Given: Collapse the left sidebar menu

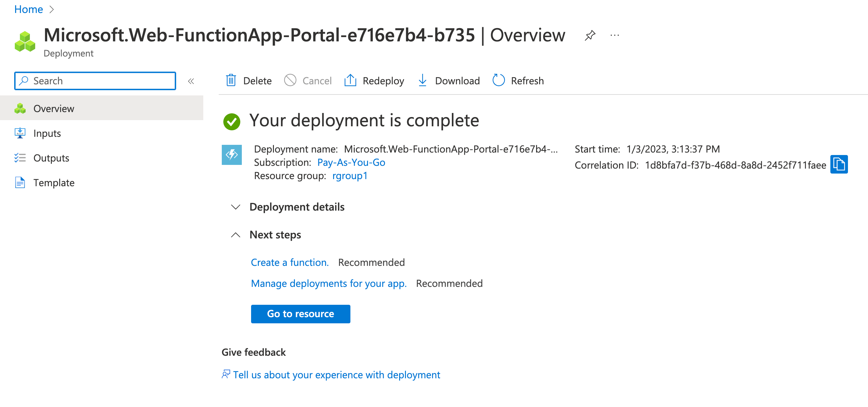Looking at the screenshot, I should (191, 81).
